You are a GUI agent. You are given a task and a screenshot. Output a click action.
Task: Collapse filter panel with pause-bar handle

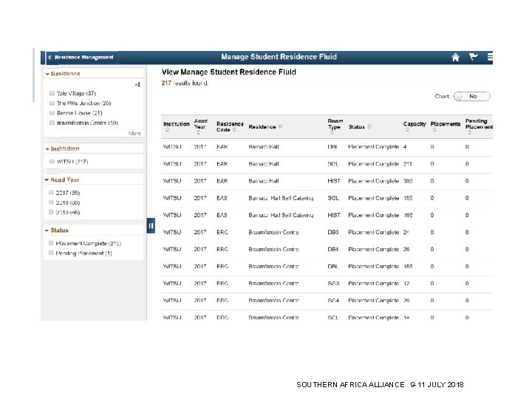tap(151, 225)
